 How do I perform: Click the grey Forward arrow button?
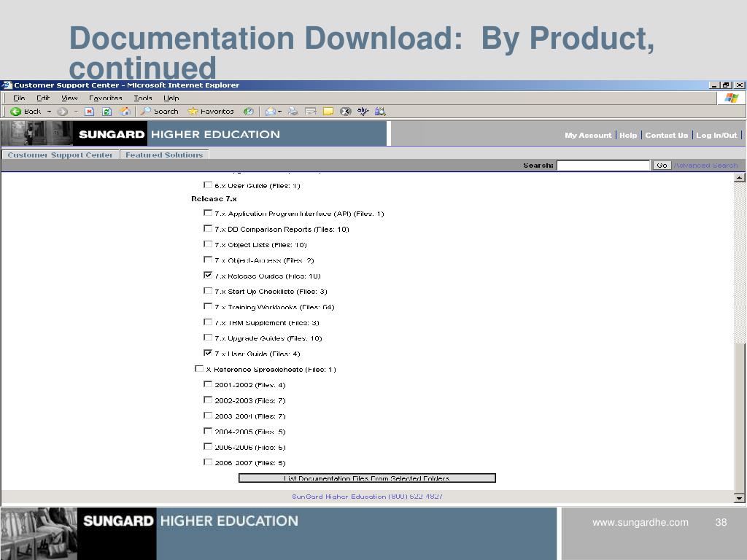pyautogui.click(x=62, y=112)
